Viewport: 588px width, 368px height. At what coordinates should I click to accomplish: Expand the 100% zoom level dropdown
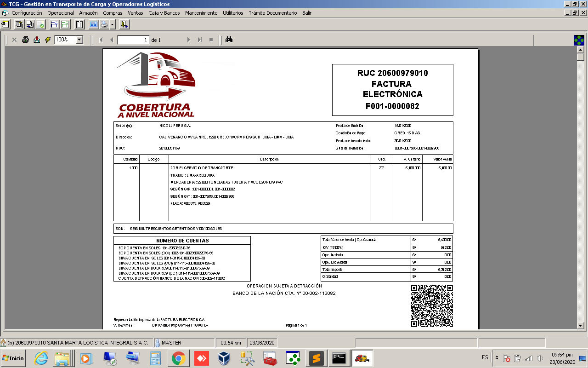tap(79, 40)
